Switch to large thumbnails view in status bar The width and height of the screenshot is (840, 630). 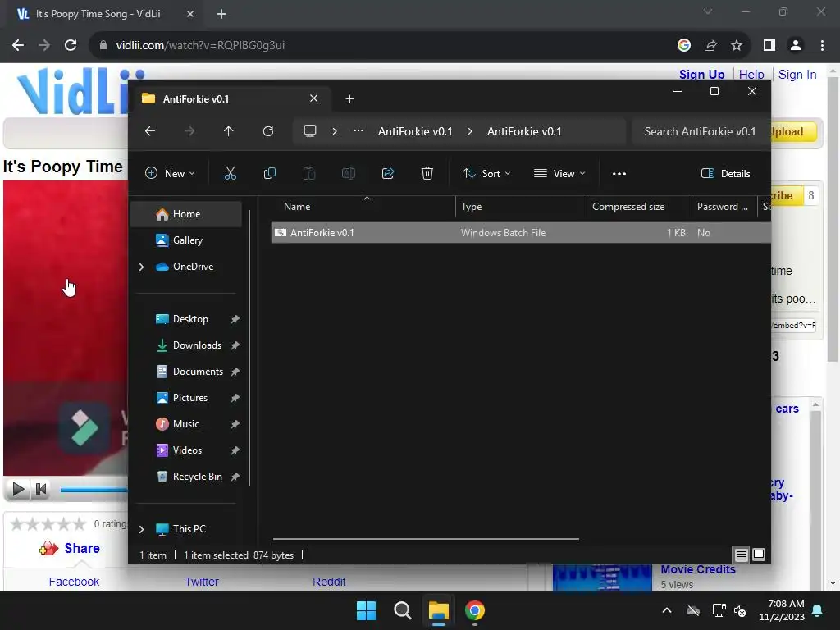[759, 555]
